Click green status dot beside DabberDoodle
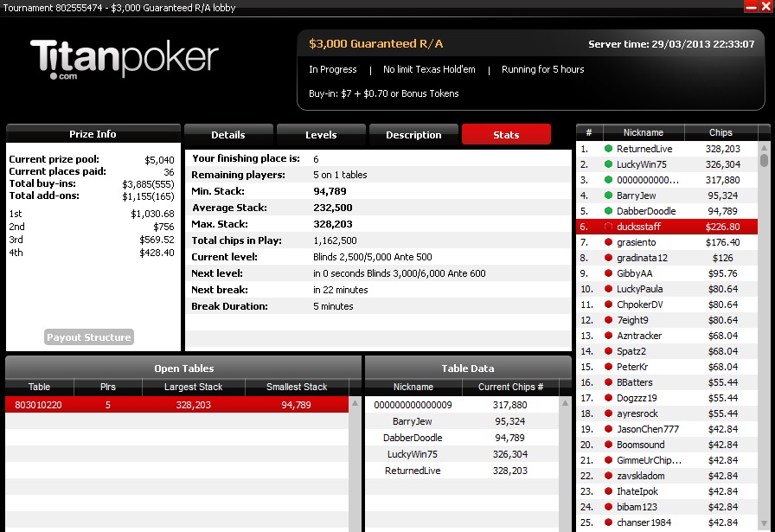 (608, 210)
